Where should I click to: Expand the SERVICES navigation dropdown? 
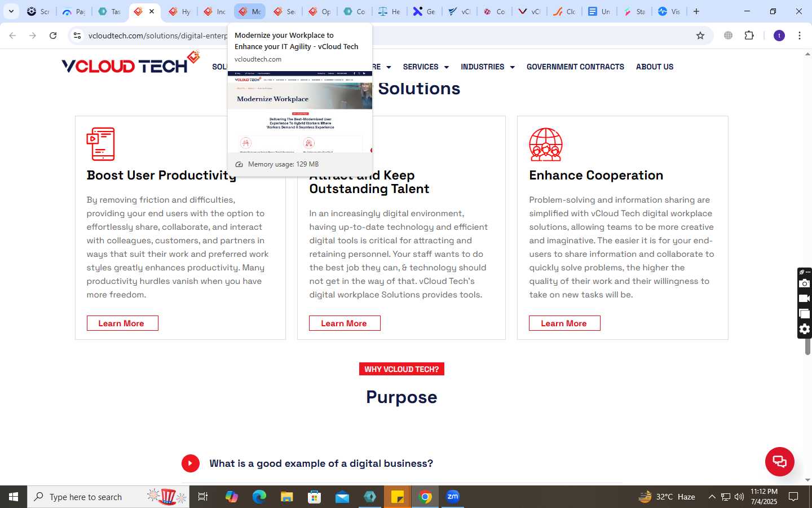[426, 67]
